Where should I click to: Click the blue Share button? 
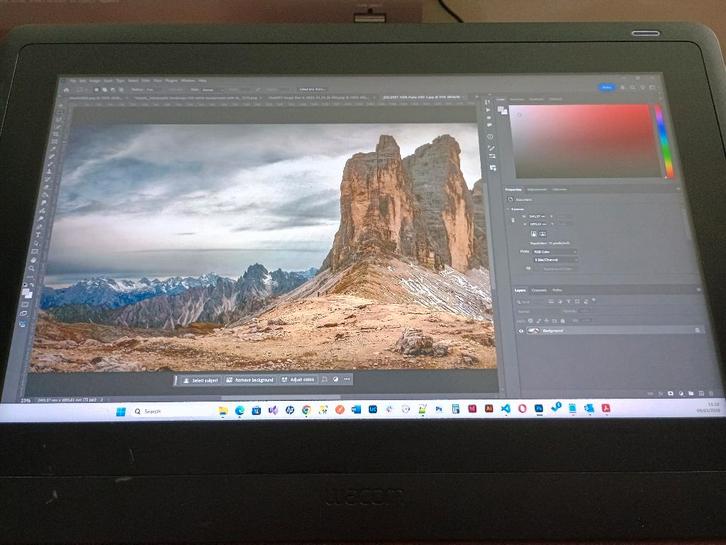click(607, 87)
